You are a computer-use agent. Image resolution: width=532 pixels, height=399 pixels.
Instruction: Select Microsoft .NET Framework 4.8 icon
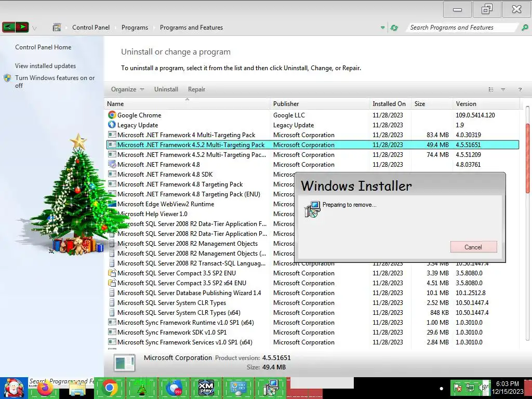tap(112, 164)
